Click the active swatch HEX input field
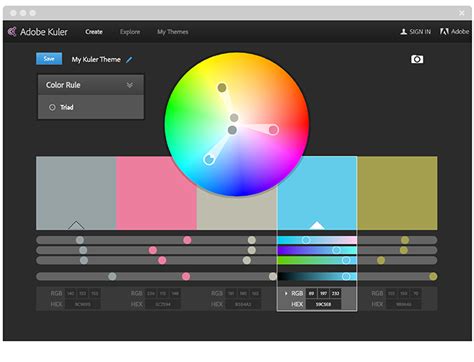The width and height of the screenshot is (474, 362). point(323,304)
